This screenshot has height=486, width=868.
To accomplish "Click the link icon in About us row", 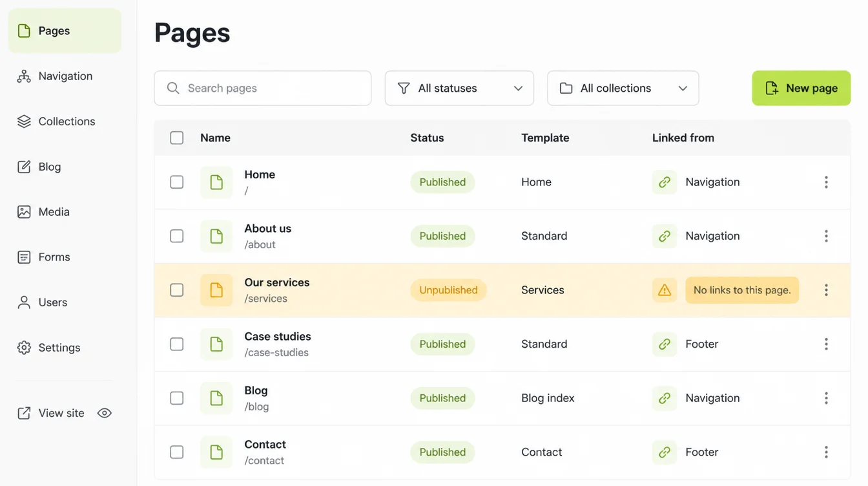I will coord(665,236).
